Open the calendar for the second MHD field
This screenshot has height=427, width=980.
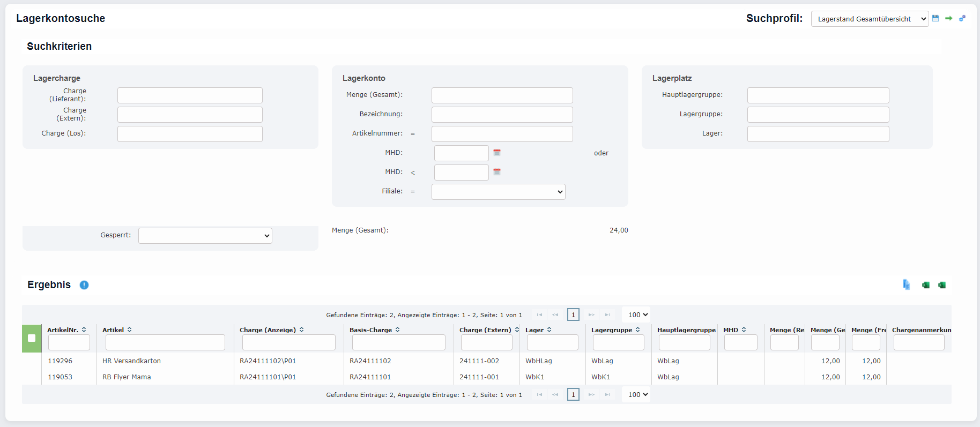(x=497, y=172)
